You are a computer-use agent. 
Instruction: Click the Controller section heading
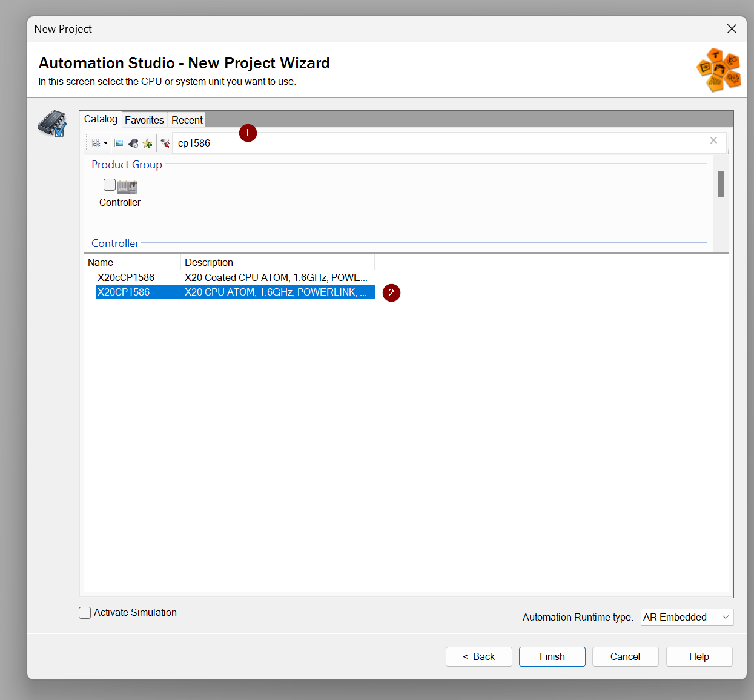point(115,243)
